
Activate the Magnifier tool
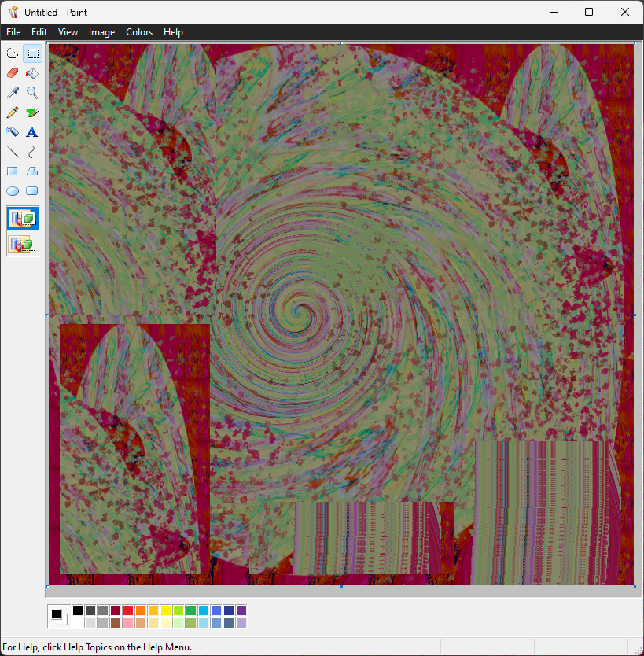tap(32, 93)
